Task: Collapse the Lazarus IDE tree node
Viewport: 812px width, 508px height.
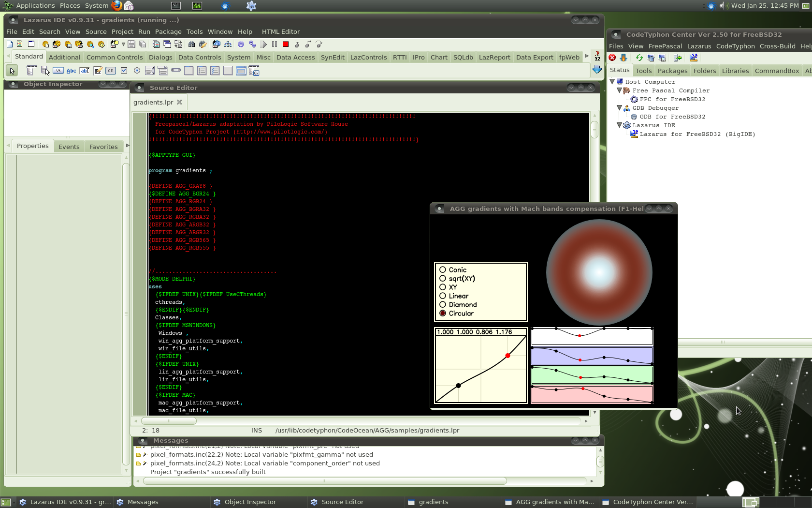Action: click(619, 125)
